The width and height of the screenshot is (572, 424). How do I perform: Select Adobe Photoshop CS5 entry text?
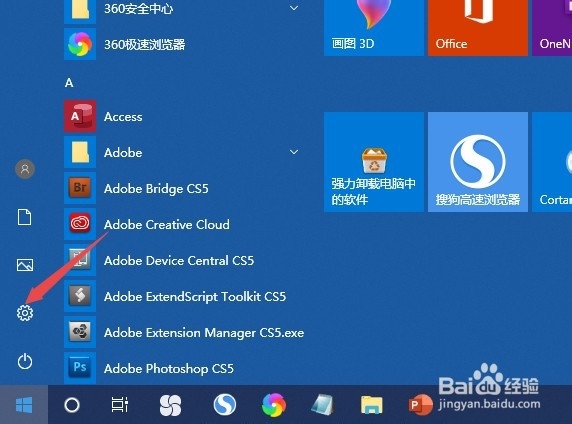(x=169, y=369)
